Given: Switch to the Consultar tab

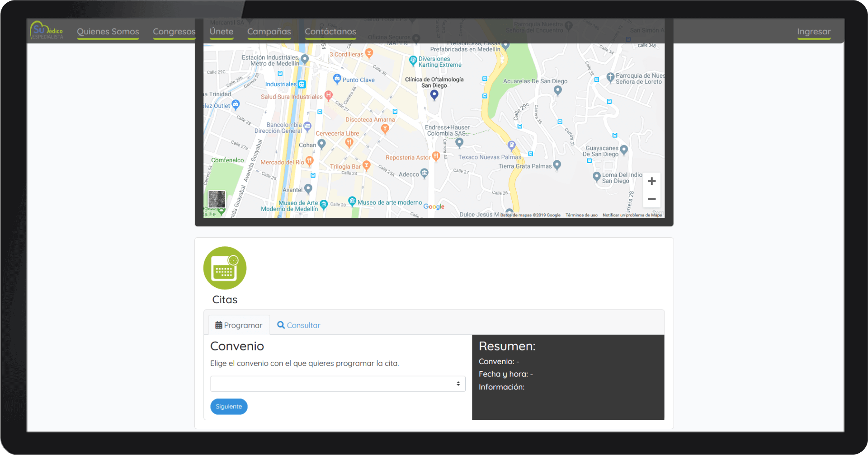Looking at the screenshot, I should (298, 325).
